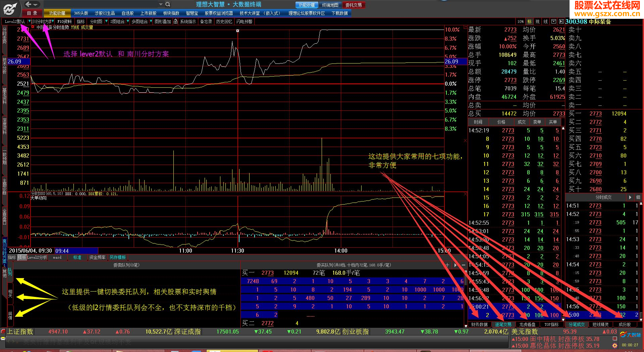Click the 功能收藏 button at top right
Screen dimensions: 644x352
307,5
